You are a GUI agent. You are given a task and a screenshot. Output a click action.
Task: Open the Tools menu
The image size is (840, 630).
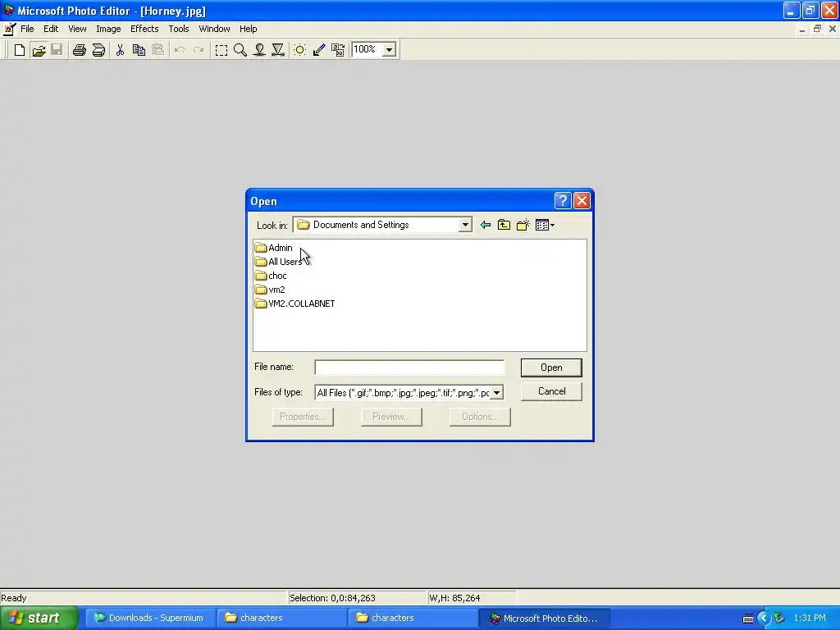(178, 29)
